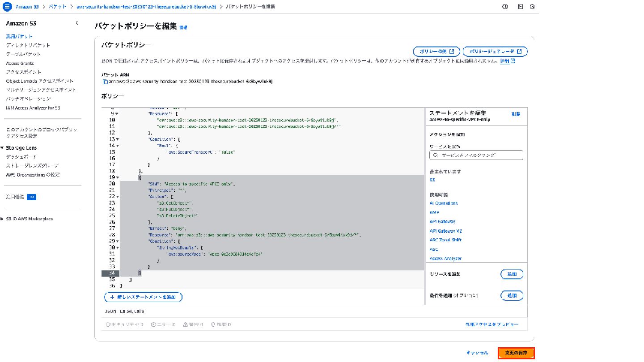Focus the サービスをフィルタリング search field
Image resolution: width=644 pixels, height=362 pixels.
pos(476,155)
